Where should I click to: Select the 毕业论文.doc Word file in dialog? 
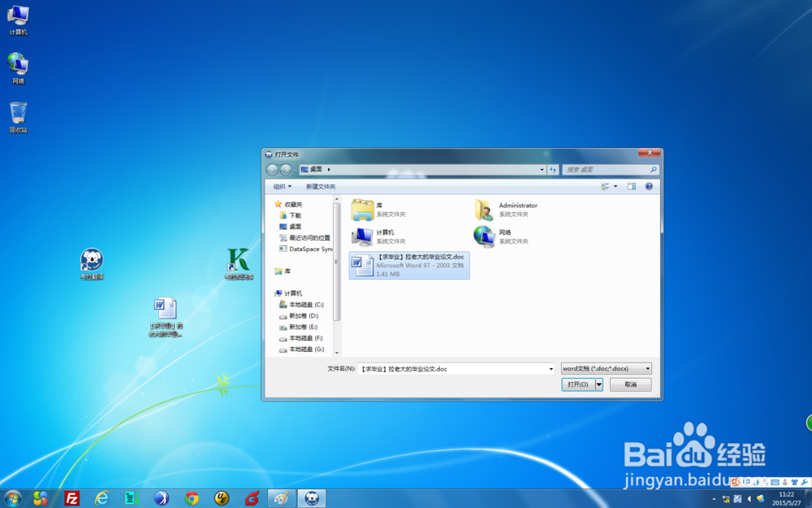point(409,266)
